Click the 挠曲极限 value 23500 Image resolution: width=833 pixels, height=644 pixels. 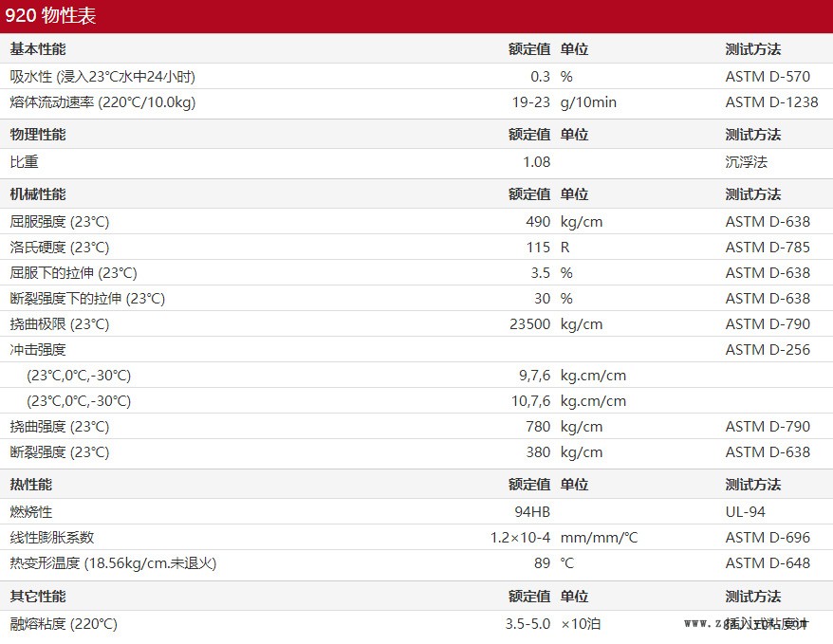pyautogui.click(x=529, y=324)
